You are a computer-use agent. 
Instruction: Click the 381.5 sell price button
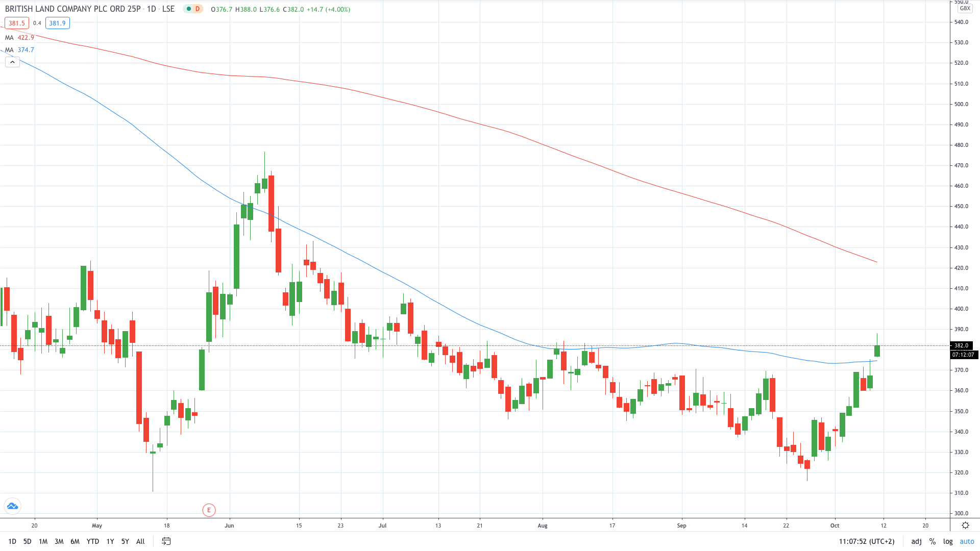(17, 23)
